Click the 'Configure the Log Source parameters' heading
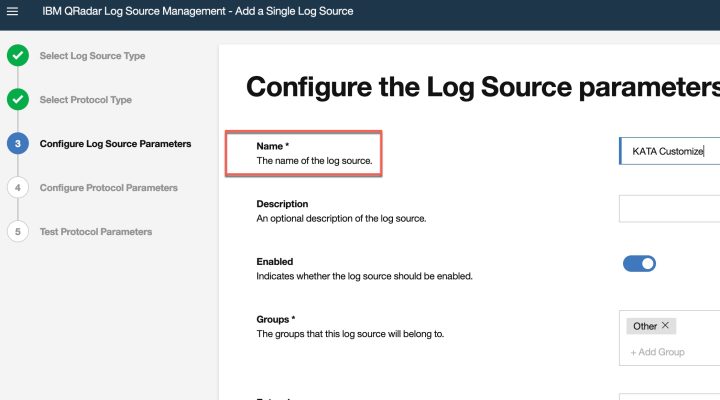The height and width of the screenshot is (400, 720). click(483, 87)
